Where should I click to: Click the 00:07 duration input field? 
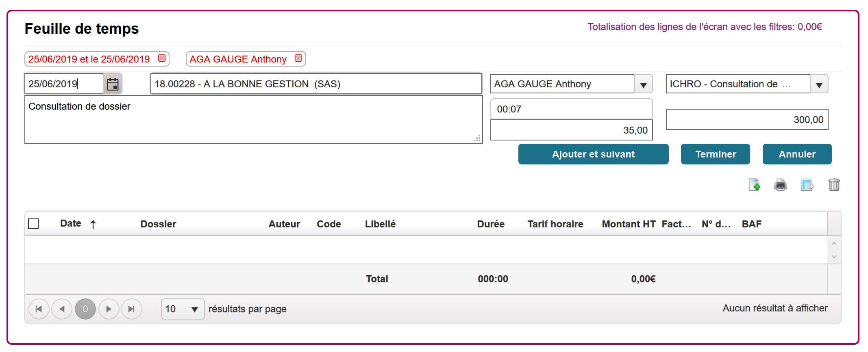point(571,109)
